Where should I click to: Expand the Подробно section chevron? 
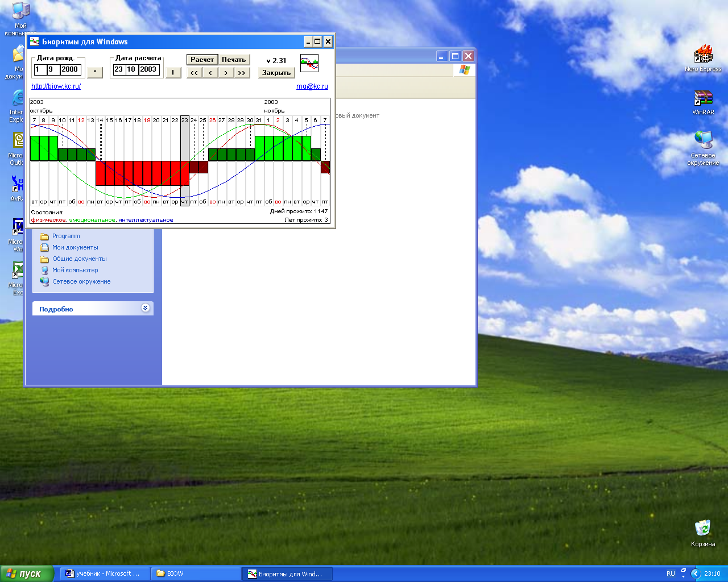point(145,308)
